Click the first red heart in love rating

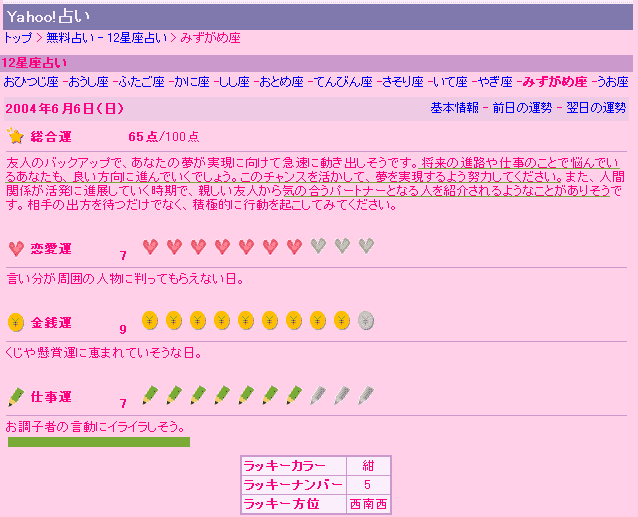150,247
